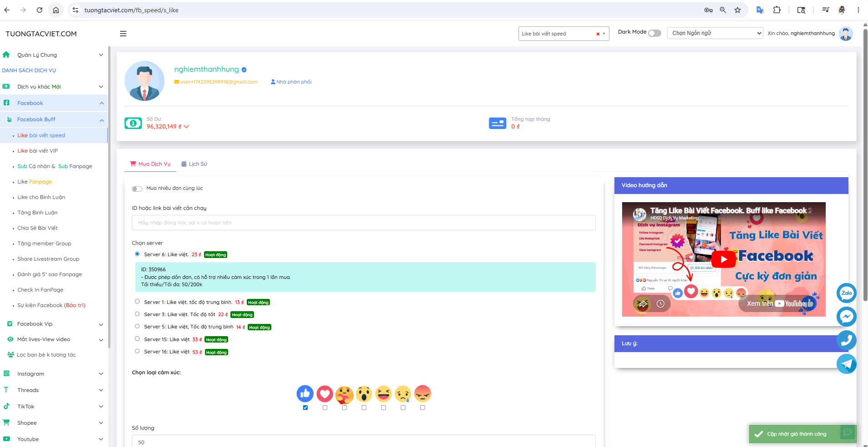Uncheck the Like reaction checkbox
Screen dimensions: 868x447
point(305,407)
